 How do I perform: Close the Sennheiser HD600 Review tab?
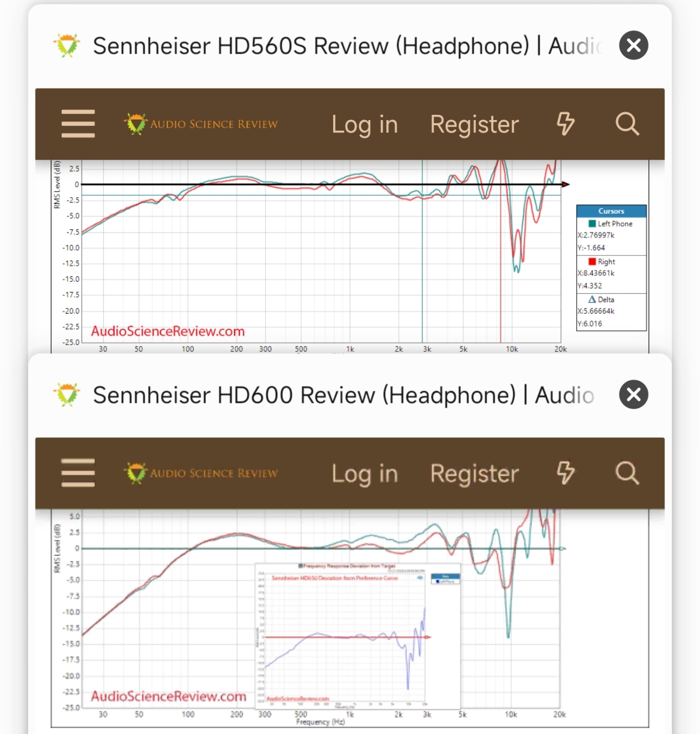click(633, 395)
